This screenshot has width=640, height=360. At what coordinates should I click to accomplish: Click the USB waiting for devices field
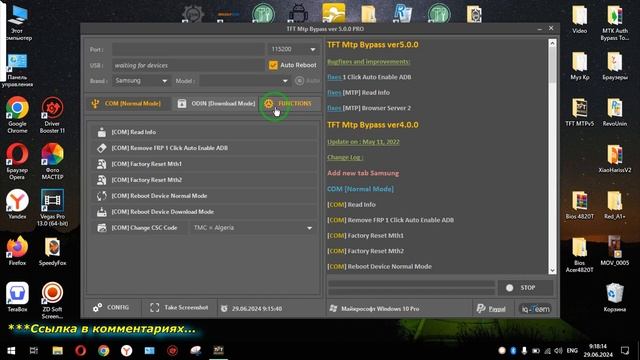[188, 65]
